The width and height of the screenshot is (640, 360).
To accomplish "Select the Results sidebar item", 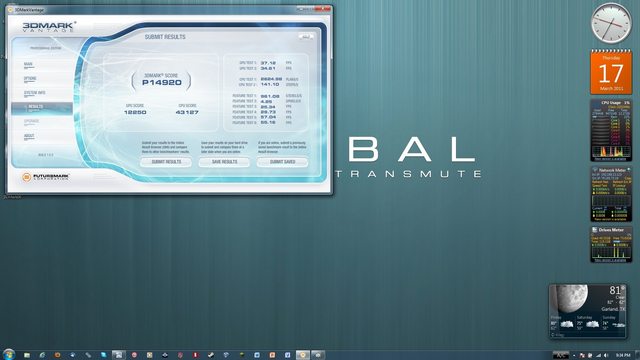I will point(42,107).
